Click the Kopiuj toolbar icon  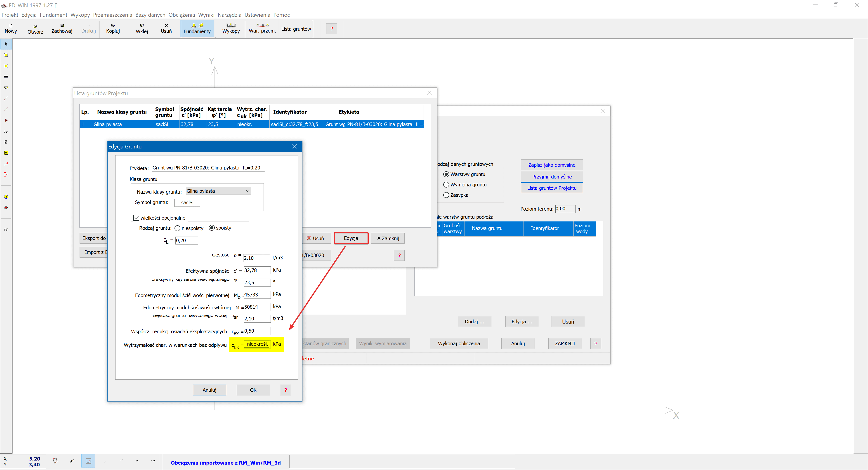tap(113, 29)
